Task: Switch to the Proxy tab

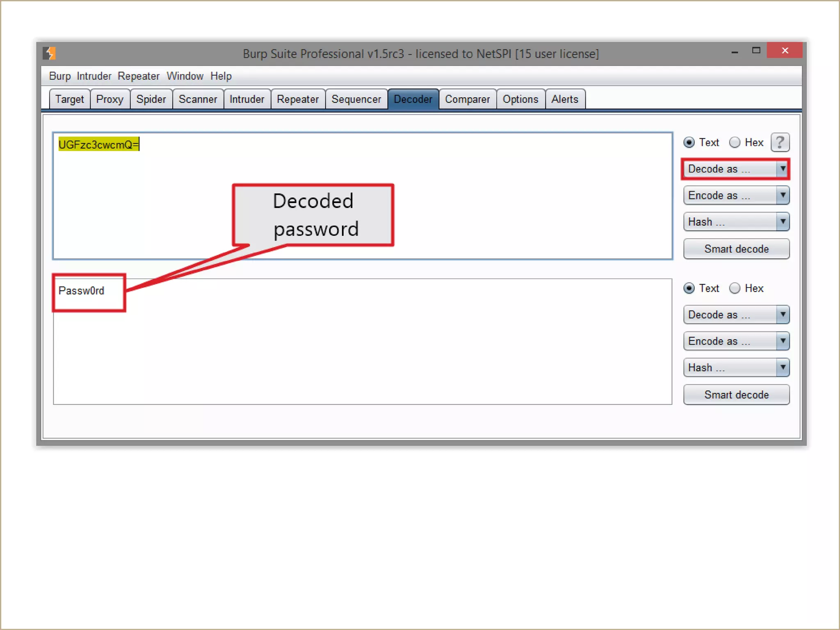Action: pyautogui.click(x=110, y=99)
